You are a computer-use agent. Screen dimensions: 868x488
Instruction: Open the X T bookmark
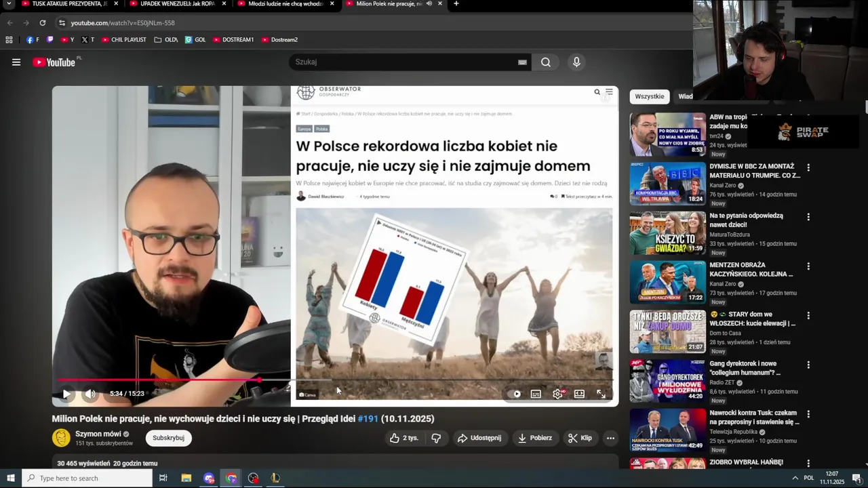click(87, 39)
